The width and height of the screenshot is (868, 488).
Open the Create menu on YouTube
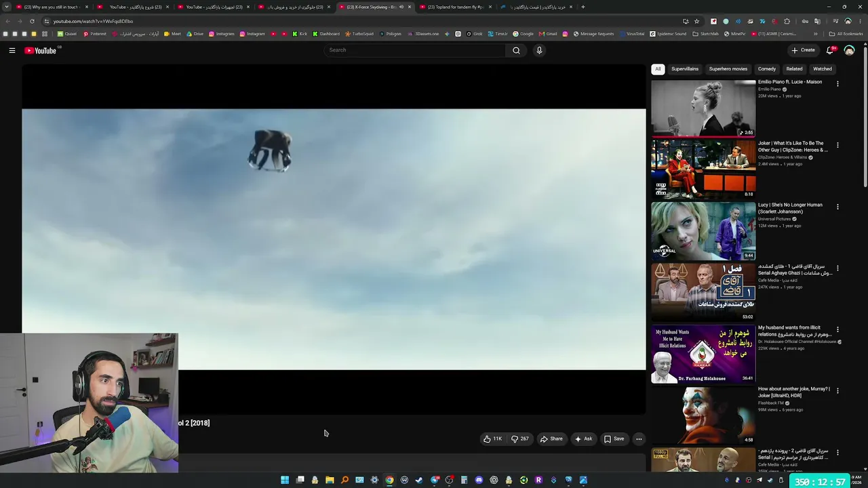click(x=803, y=50)
